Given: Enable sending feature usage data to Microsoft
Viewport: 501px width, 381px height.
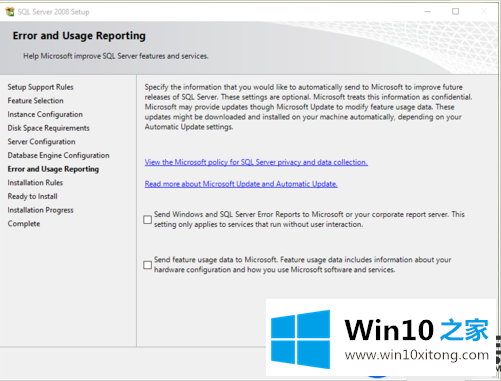Looking at the screenshot, I should coord(147,265).
